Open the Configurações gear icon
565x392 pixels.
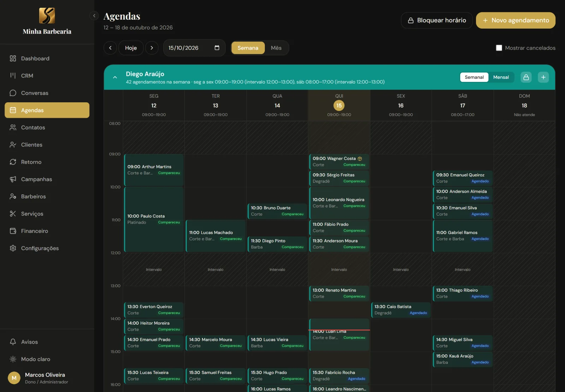pos(13,249)
